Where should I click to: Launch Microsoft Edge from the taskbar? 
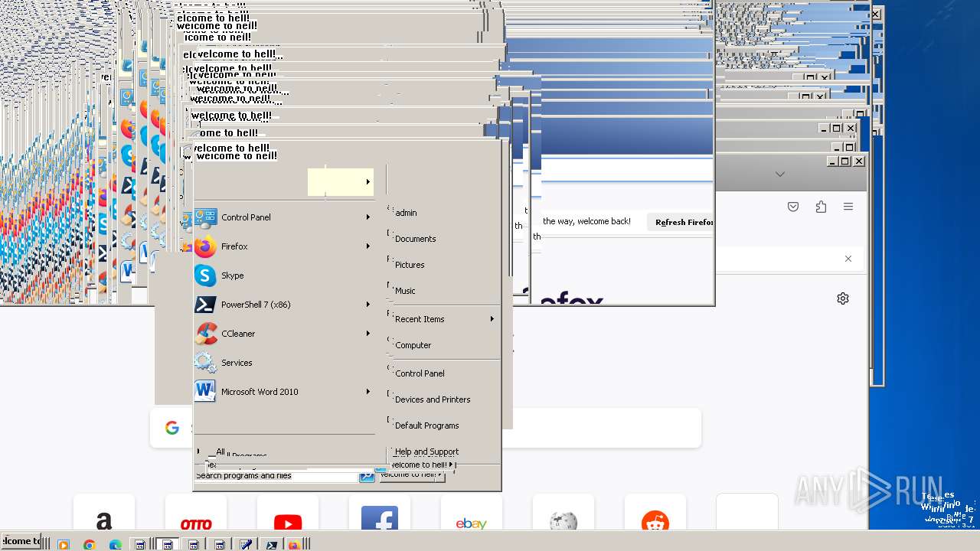click(115, 545)
